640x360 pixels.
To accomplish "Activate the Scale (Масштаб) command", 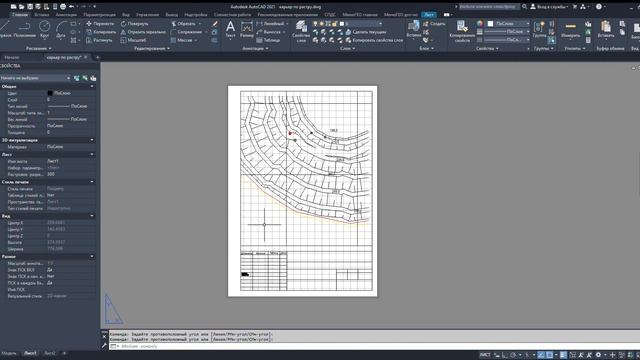I will click(x=133, y=40).
